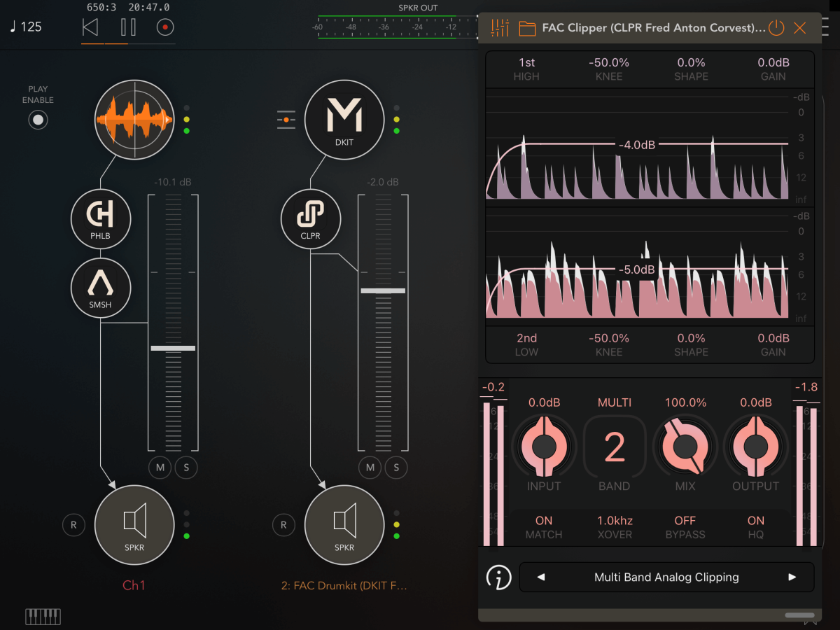This screenshot has height=630, width=840.
Task: Click the SPKR OUT level meter
Action: click(396, 27)
